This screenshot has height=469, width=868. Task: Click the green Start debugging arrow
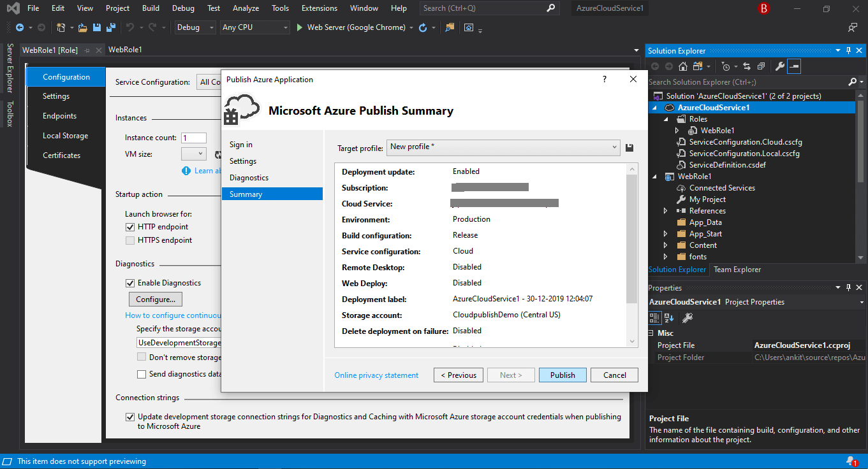tap(300, 27)
